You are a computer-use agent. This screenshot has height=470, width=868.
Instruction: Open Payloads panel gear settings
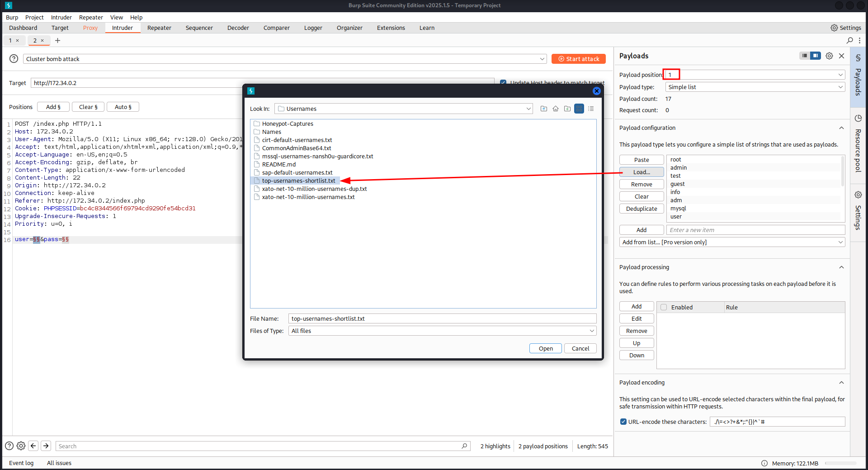[x=829, y=56]
